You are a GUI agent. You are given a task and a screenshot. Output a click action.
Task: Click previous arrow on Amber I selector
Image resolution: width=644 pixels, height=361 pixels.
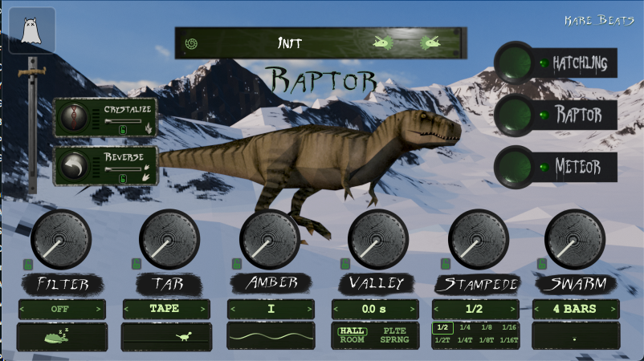[x=233, y=309]
